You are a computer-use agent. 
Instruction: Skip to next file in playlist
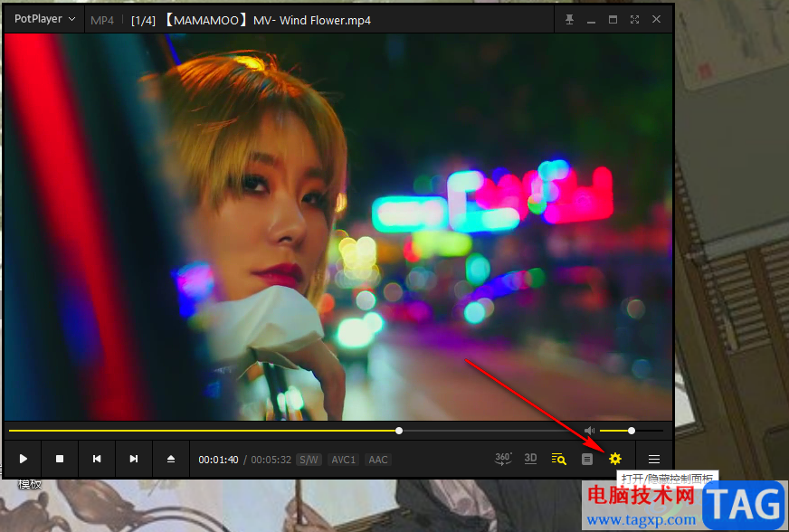click(x=134, y=459)
